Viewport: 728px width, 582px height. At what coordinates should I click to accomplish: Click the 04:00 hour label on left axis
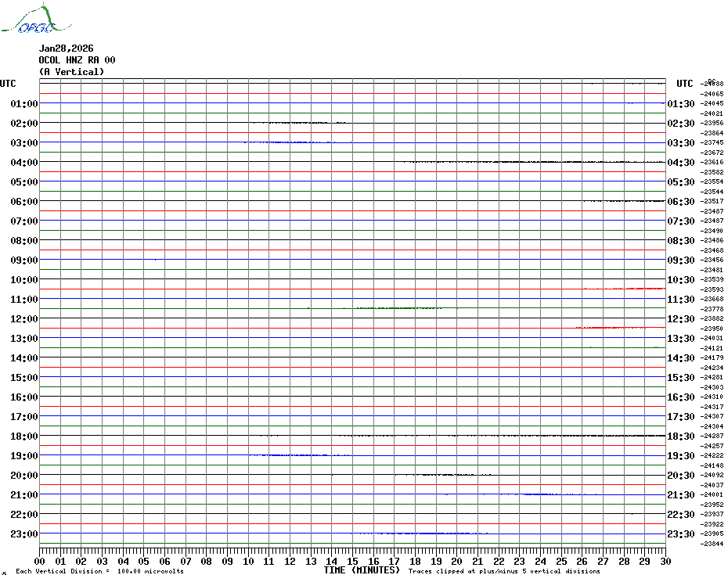(24, 163)
